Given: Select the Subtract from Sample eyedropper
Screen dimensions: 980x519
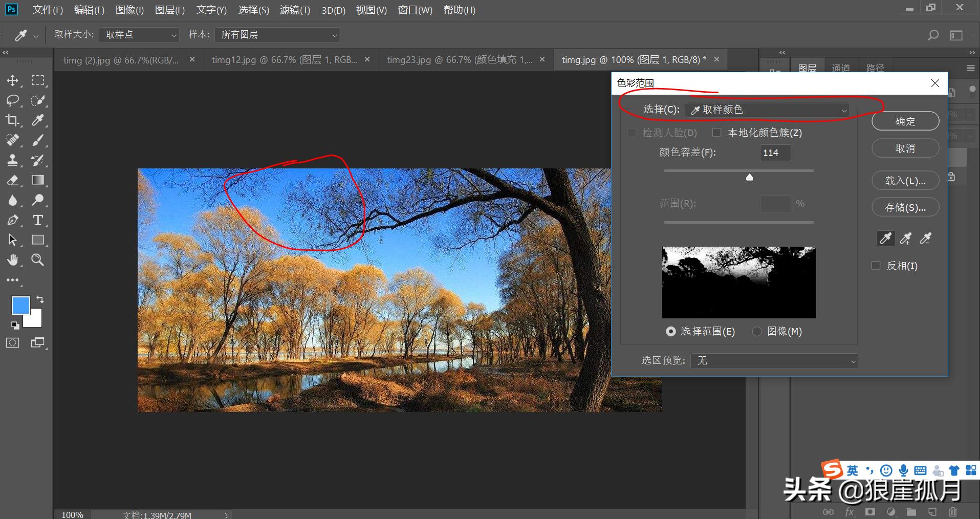Looking at the screenshot, I should pos(925,239).
